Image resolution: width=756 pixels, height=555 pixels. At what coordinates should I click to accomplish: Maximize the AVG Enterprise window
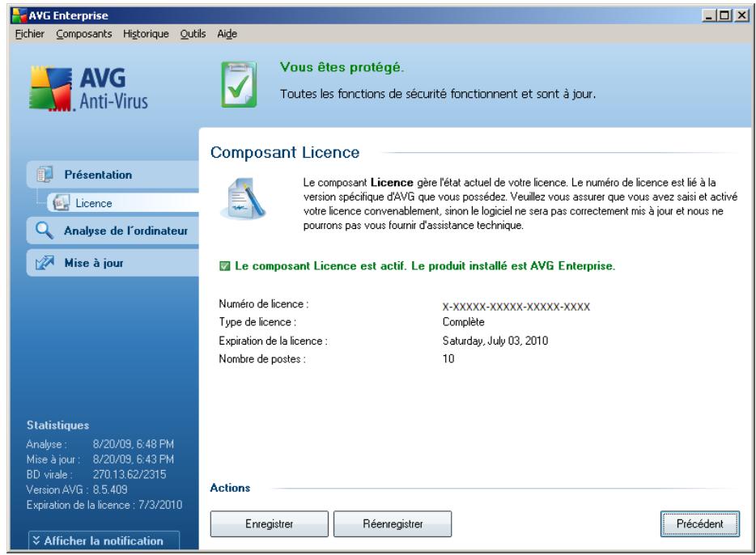tap(724, 15)
